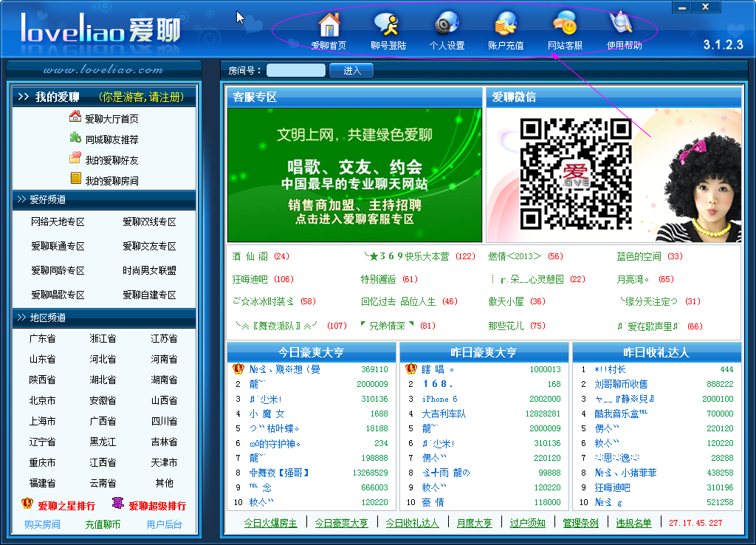Open 网站客服 support icon
The width and height of the screenshot is (756, 545).
[565, 24]
